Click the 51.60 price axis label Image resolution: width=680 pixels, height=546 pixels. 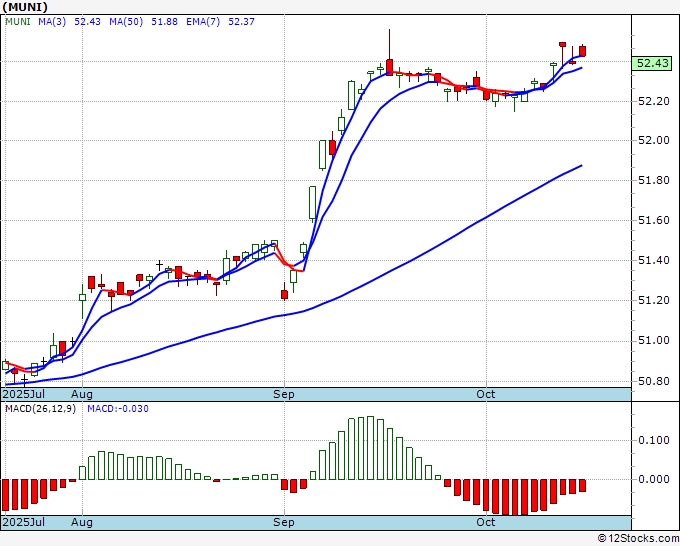[x=654, y=220]
